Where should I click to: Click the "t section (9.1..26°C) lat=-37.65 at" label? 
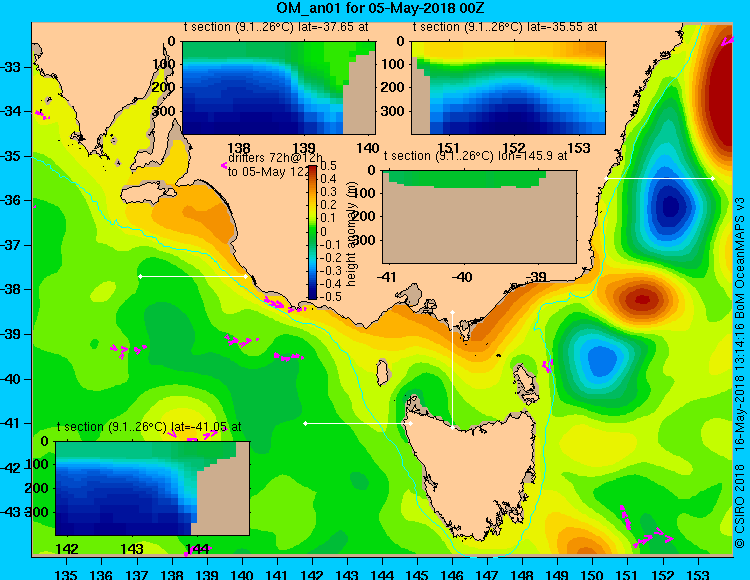[276, 27]
